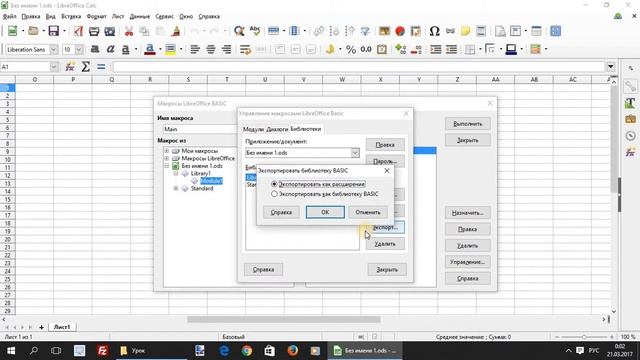This screenshot has width=640, height=360.
Task: Select Экспортировать как расширение radio button
Action: (x=274, y=184)
